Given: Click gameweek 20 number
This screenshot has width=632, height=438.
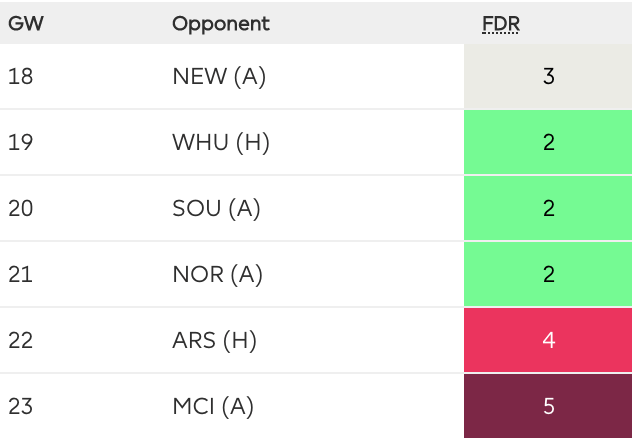Looking at the screenshot, I should 20,208.
